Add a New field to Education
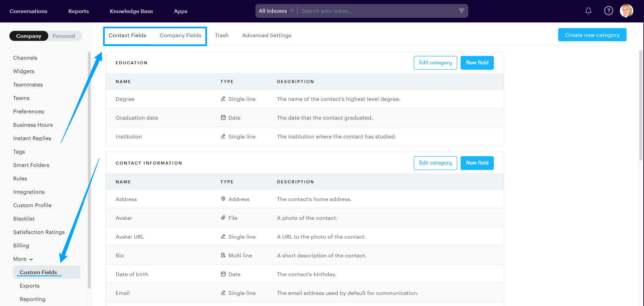This screenshot has height=306, width=644. click(477, 63)
